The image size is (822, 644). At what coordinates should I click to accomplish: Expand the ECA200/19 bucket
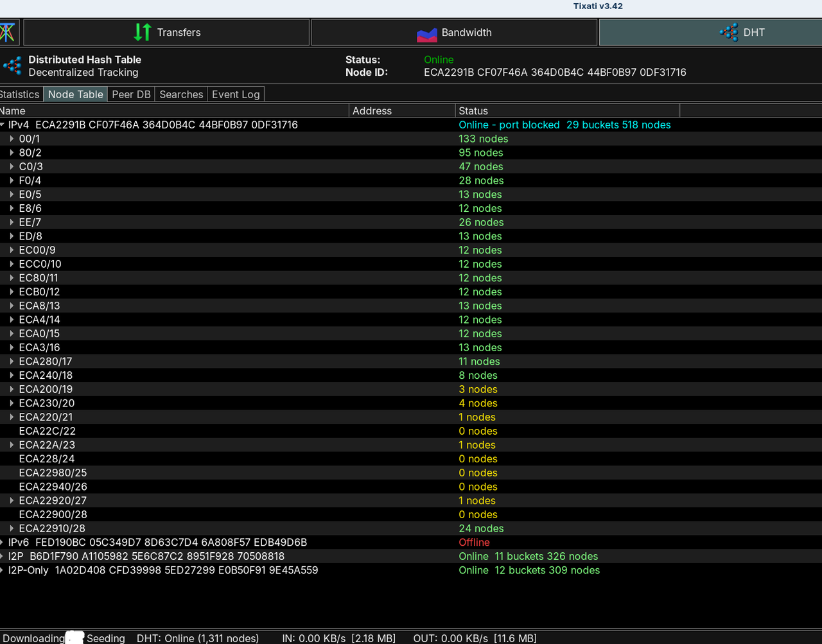pyautogui.click(x=12, y=389)
